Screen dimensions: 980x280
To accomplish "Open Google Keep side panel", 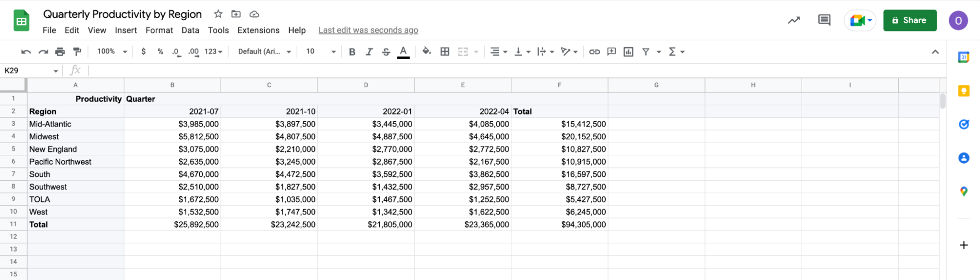I will [963, 91].
